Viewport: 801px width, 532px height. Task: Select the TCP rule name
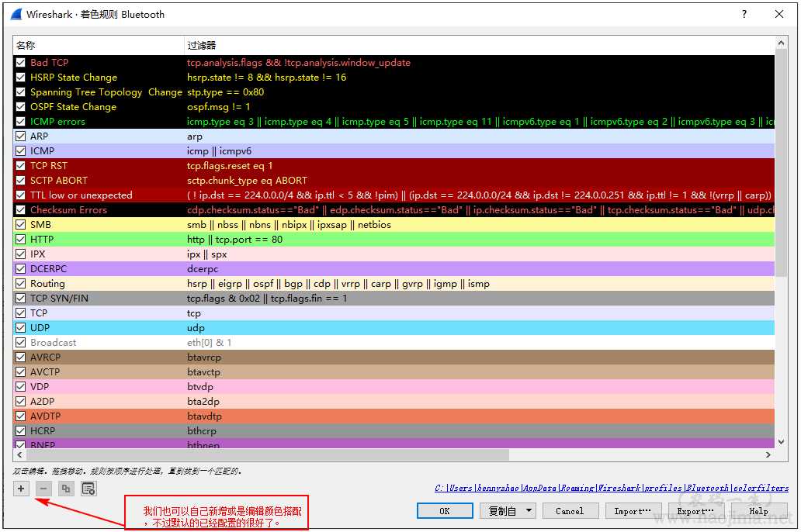tap(39, 313)
